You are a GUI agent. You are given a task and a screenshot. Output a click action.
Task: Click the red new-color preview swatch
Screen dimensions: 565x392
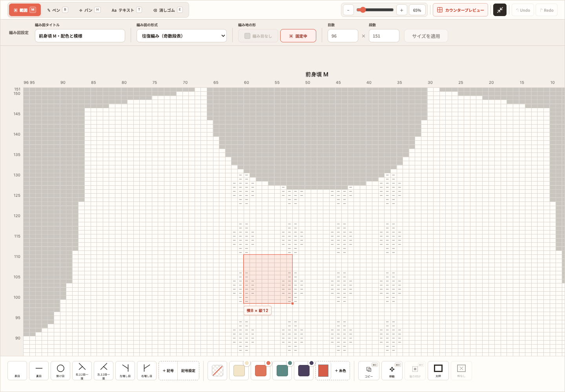pos(323,370)
